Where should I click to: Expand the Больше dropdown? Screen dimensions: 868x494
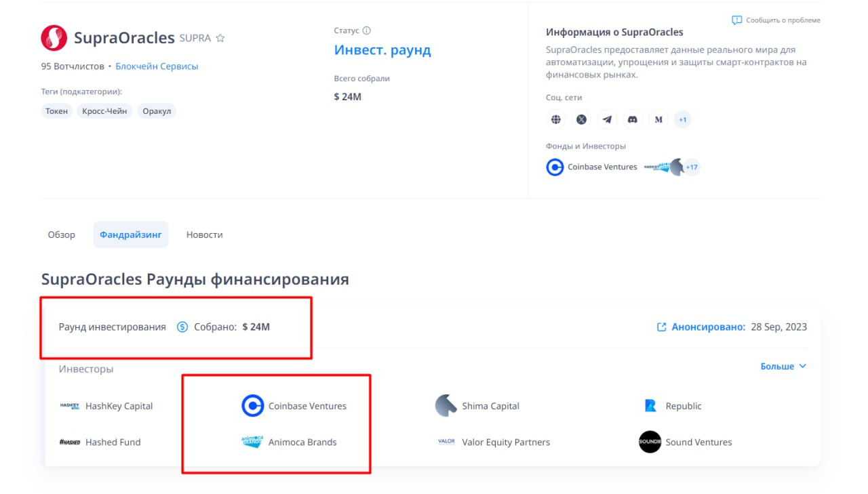783,366
